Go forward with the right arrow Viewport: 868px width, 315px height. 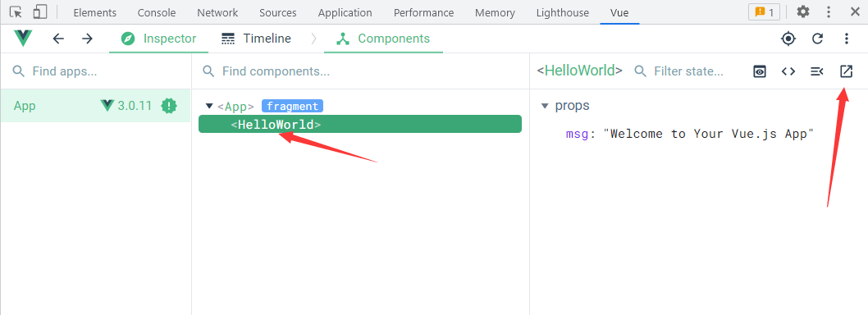pos(88,39)
